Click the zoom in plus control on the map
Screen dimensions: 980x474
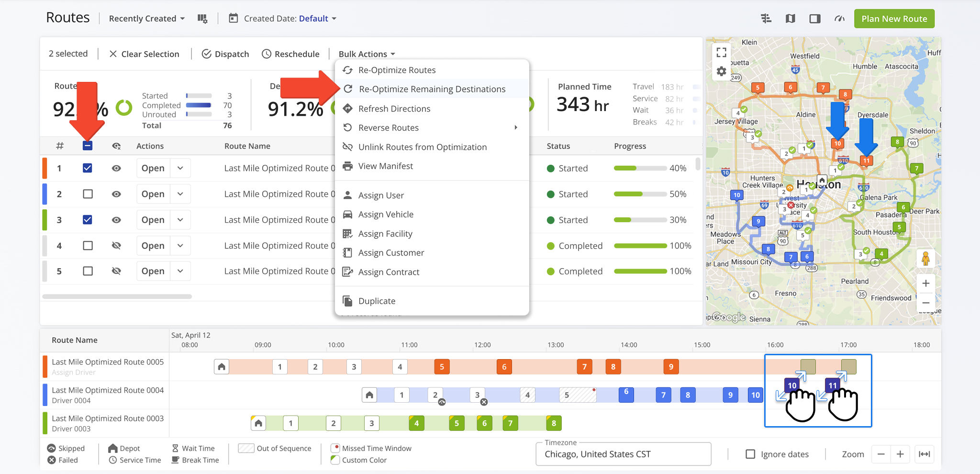pos(926,283)
